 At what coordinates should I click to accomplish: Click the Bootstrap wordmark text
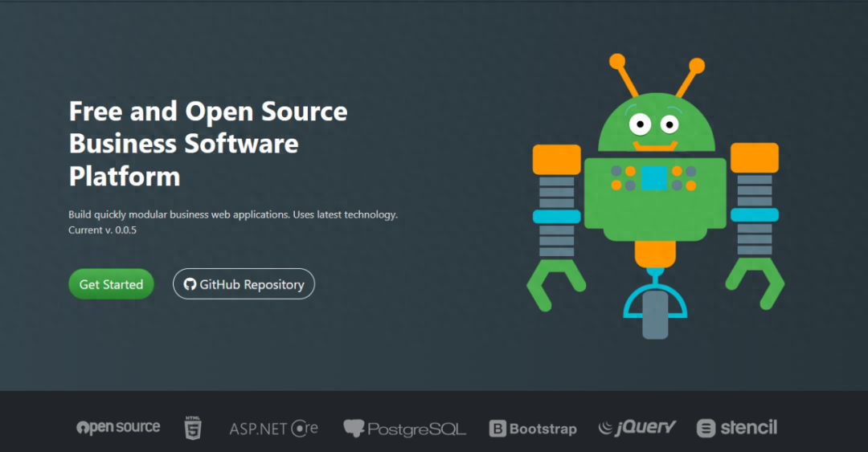pos(543,429)
